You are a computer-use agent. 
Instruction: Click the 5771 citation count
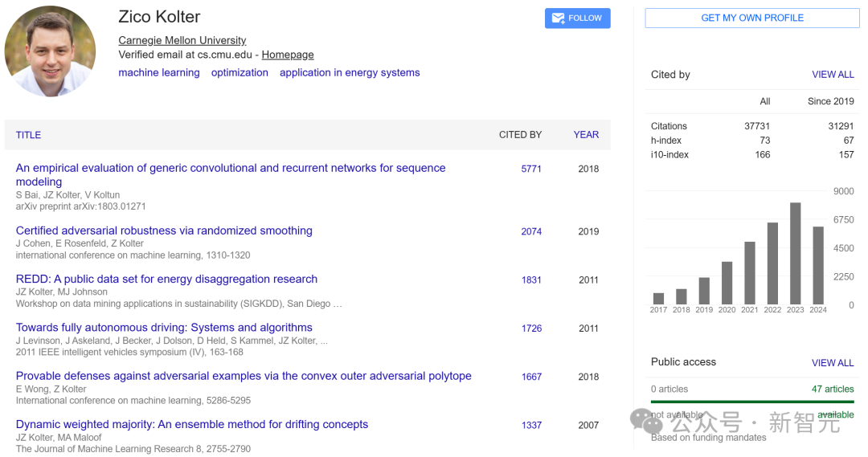(531, 169)
